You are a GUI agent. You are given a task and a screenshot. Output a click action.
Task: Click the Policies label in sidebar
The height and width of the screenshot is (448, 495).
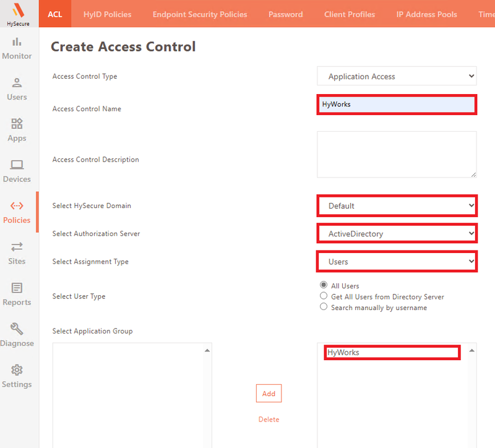[17, 220]
